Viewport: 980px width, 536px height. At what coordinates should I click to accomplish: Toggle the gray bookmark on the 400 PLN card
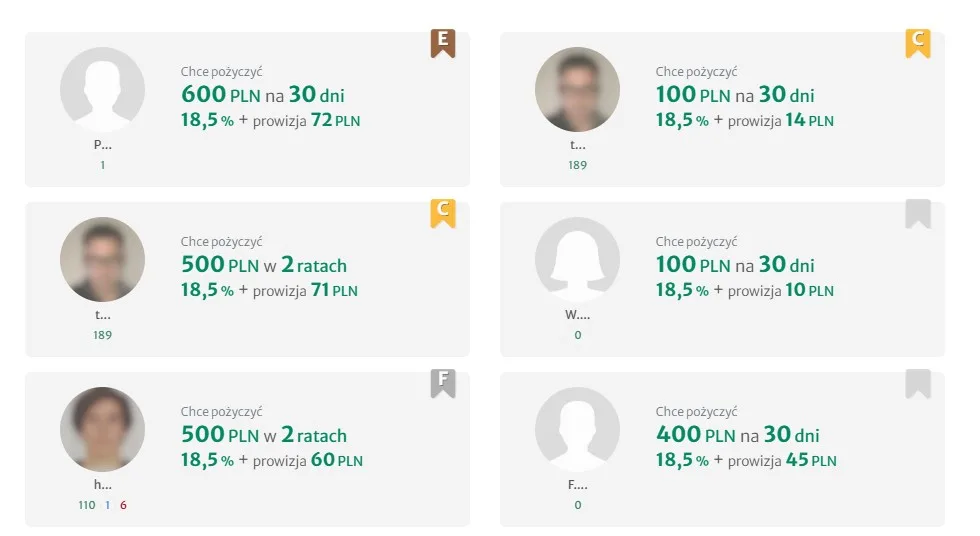(x=917, y=383)
